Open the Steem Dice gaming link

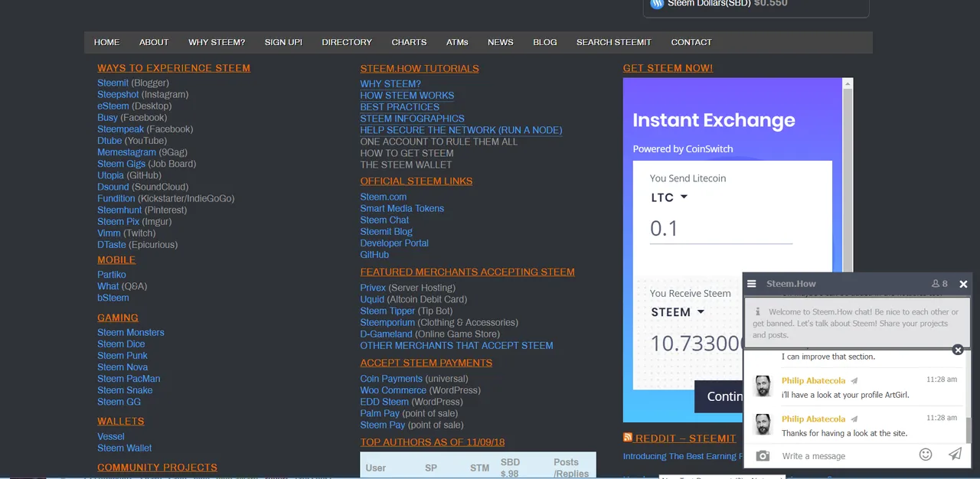coord(121,344)
